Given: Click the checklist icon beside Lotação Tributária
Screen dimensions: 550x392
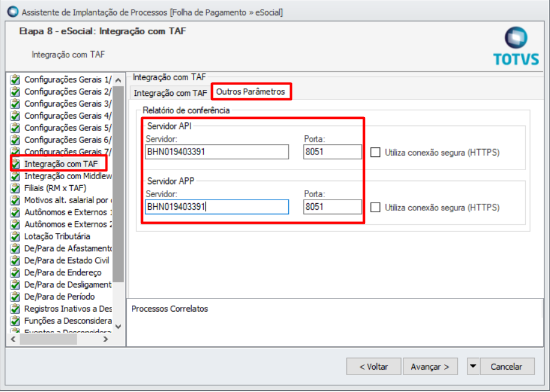Looking at the screenshot, I should 15,236.
